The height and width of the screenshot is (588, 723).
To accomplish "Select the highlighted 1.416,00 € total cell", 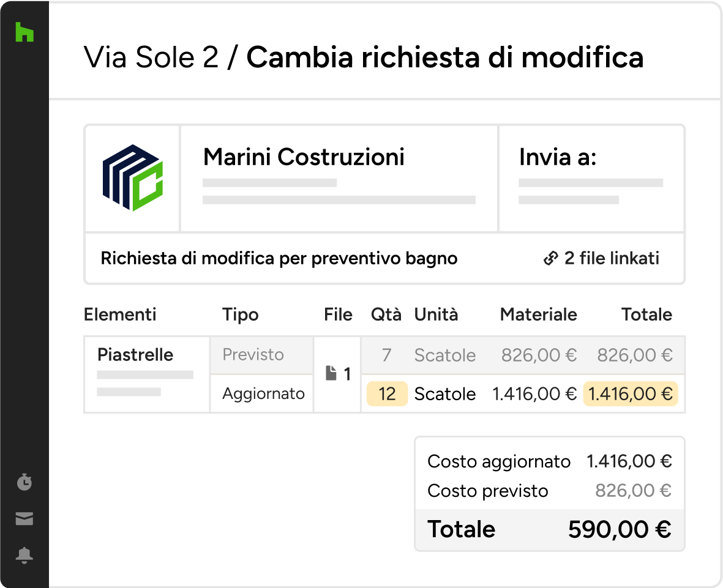I will (x=631, y=394).
